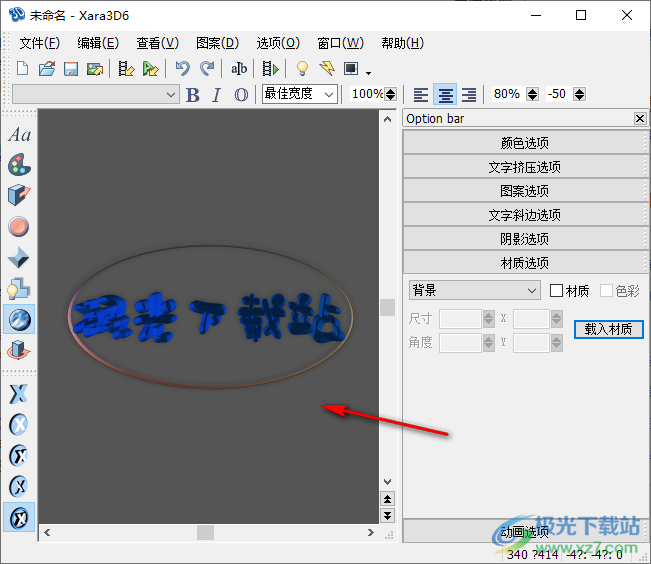Image resolution: width=651 pixels, height=564 pixels.
Task: Adjust the 100% font size spinner
Action: point(390,94)
